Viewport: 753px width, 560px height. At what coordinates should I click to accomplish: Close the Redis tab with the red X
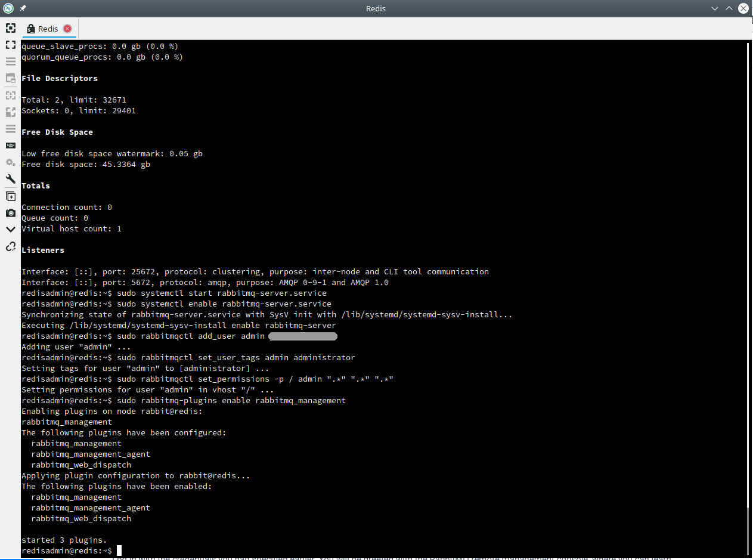point(67,29)
